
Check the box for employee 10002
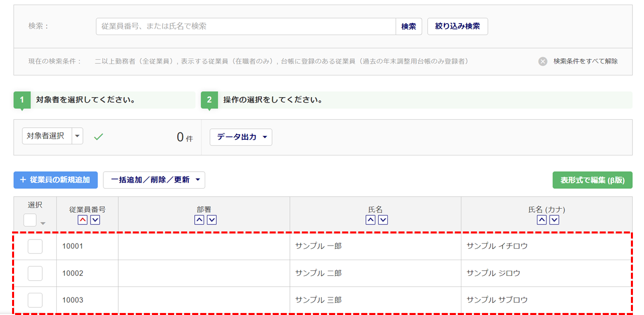pos(35,273)
